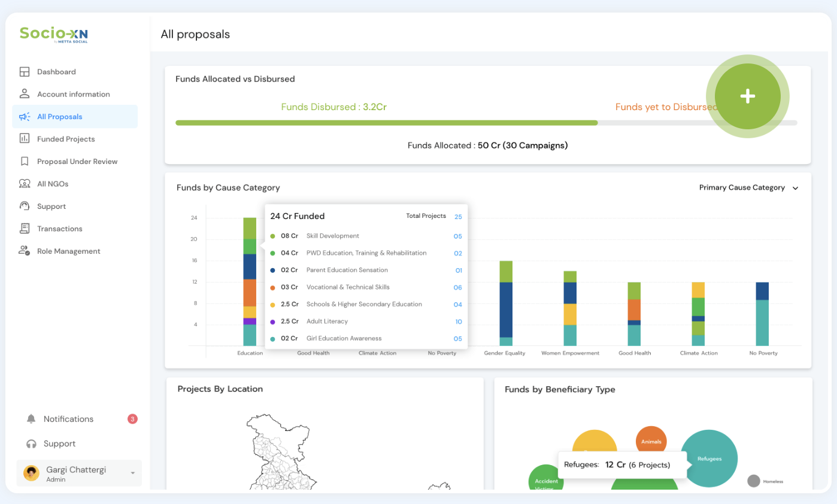Click the Funded Projects chart icon
Viewport: 837px width, 504px height.
pyautogui.click(x=25, y=139)
